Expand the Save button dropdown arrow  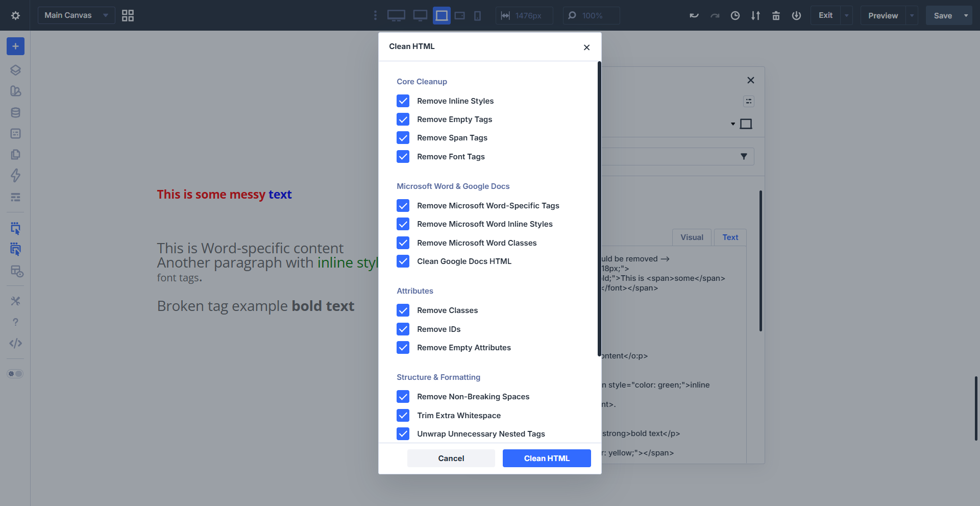click(966, 15)
